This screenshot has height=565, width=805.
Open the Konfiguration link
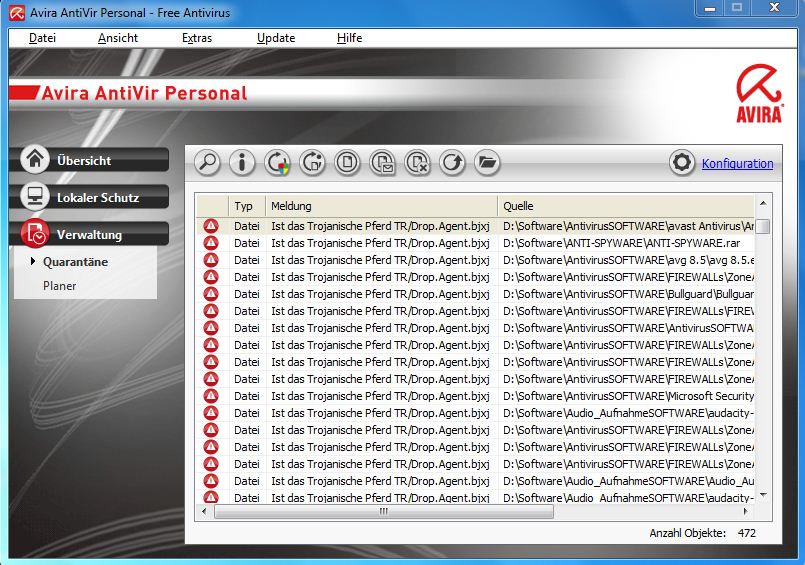pyautogui.click(x=737, y=164)
